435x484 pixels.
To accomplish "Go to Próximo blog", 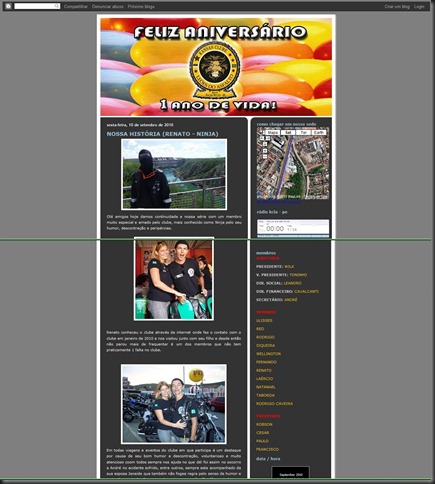I will click(141, 6).
